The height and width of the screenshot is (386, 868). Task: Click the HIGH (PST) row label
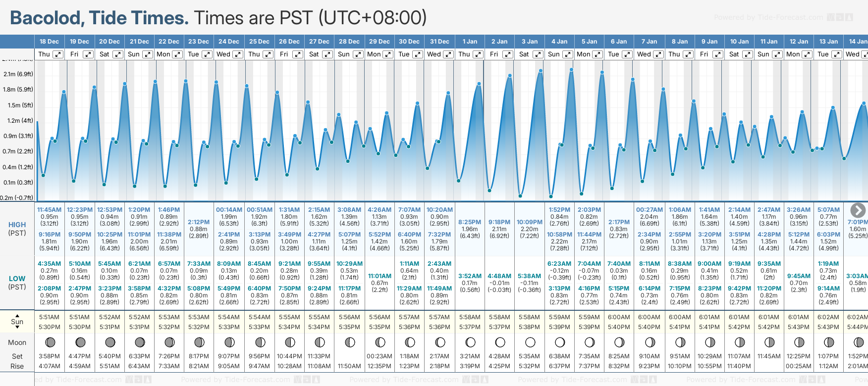[17, 229]
